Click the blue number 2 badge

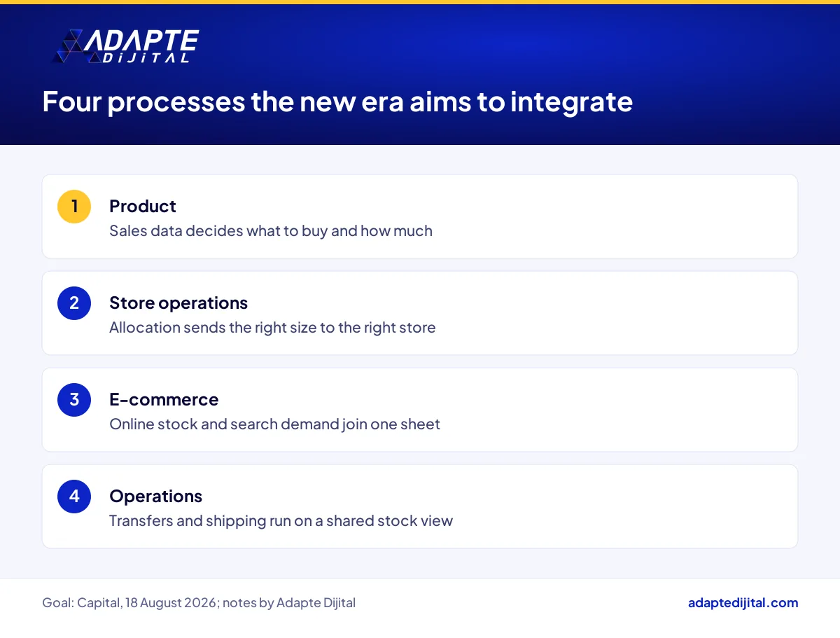[74, 303]
